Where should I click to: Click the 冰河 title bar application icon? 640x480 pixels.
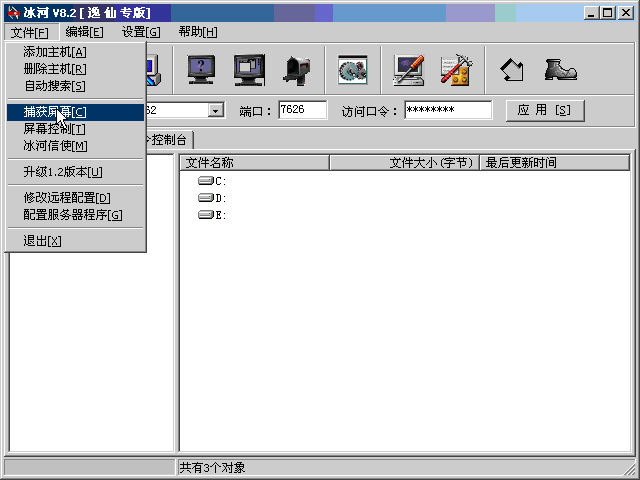[13, 13]
